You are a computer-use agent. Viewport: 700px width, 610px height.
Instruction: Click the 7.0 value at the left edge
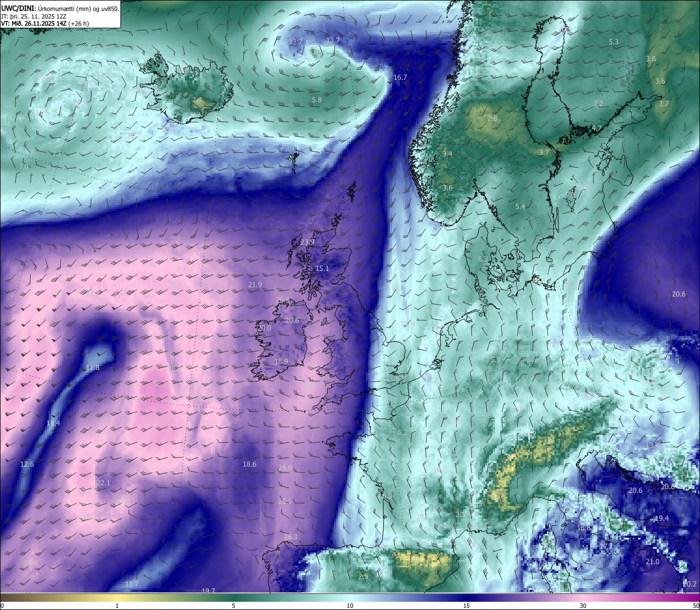(x=24, y=167)
